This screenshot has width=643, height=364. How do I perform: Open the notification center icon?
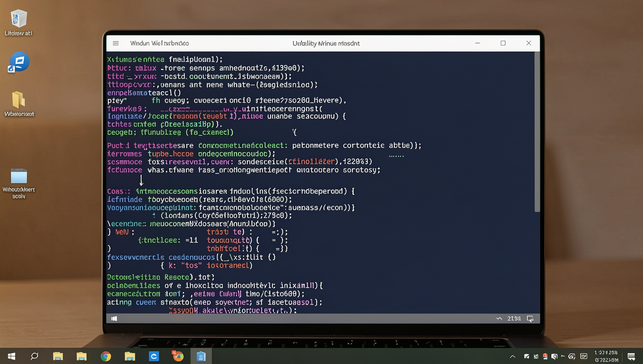[x=631, y=356]
